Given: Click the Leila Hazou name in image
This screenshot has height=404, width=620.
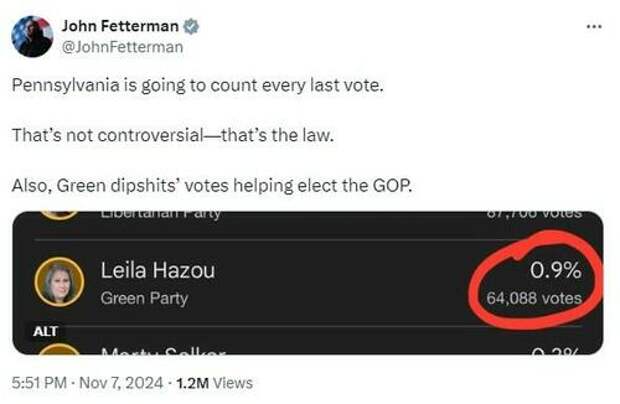Looking at the screenshot, I should [158, 271].
